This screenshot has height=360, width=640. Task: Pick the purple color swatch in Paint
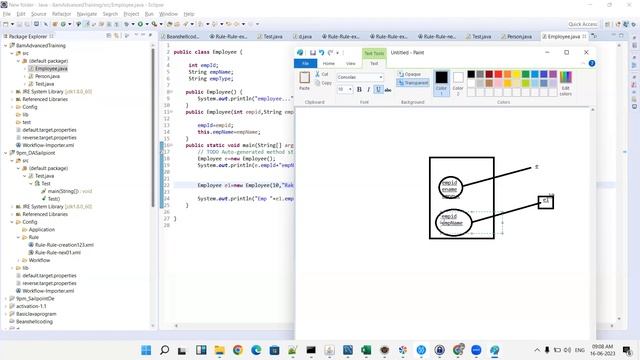click(x=553, y=74)
